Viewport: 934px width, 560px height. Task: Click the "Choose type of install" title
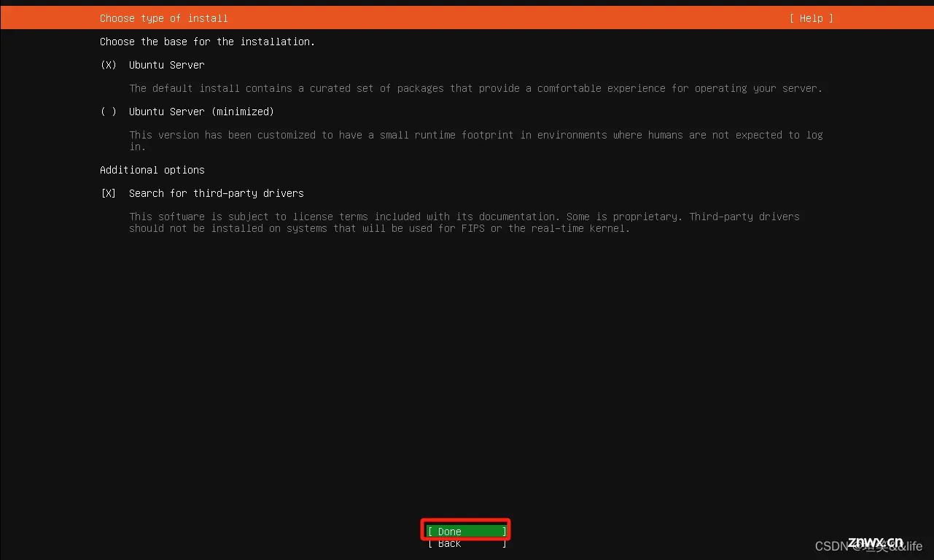[164, 18]
